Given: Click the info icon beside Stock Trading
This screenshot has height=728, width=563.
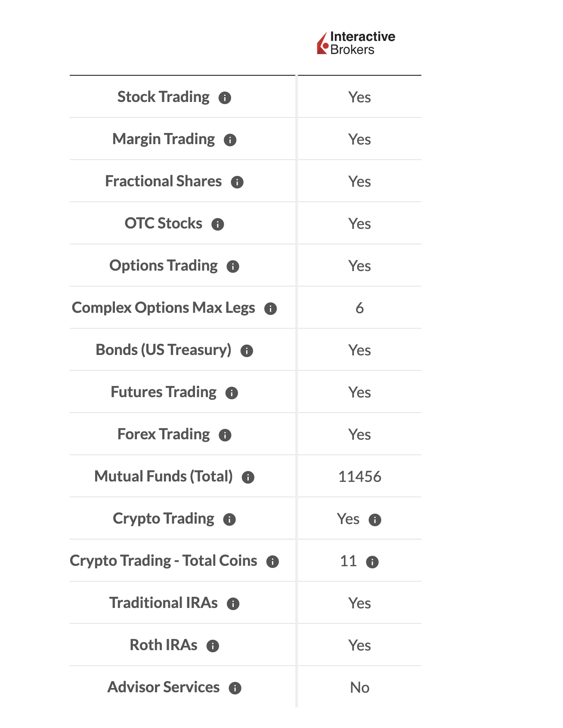Looking at the screenshot, I should (x=225, y=98).
